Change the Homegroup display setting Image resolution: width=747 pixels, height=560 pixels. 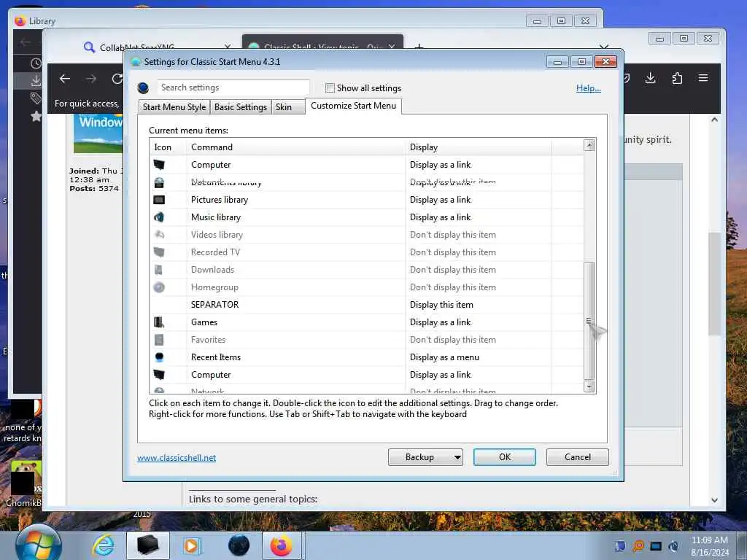[452, 287]
